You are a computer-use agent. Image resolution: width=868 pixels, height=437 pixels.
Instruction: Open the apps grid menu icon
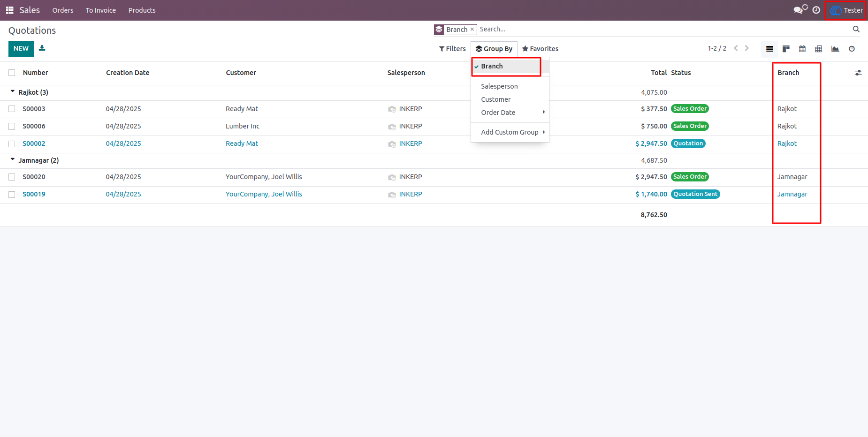(x=9, y=10)
